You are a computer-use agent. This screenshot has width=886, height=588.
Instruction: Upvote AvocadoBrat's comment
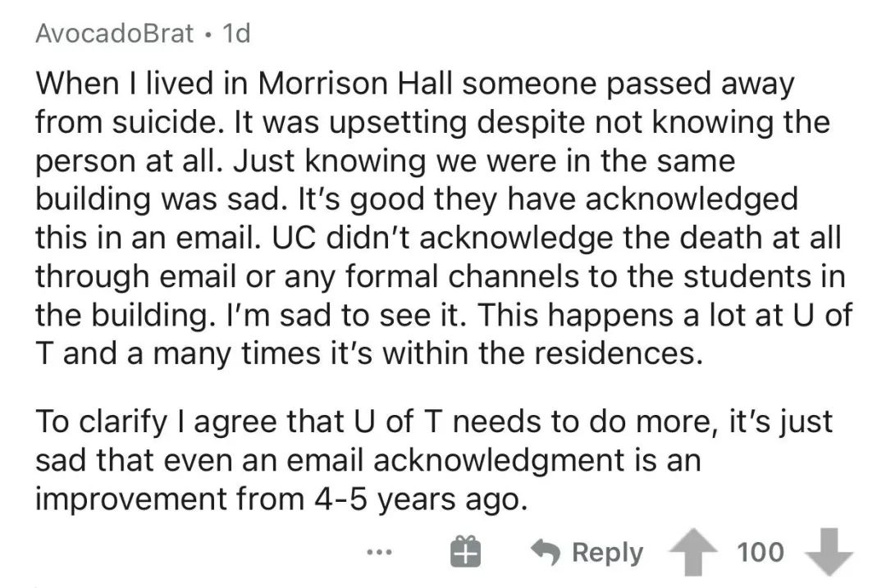[693, 552]
